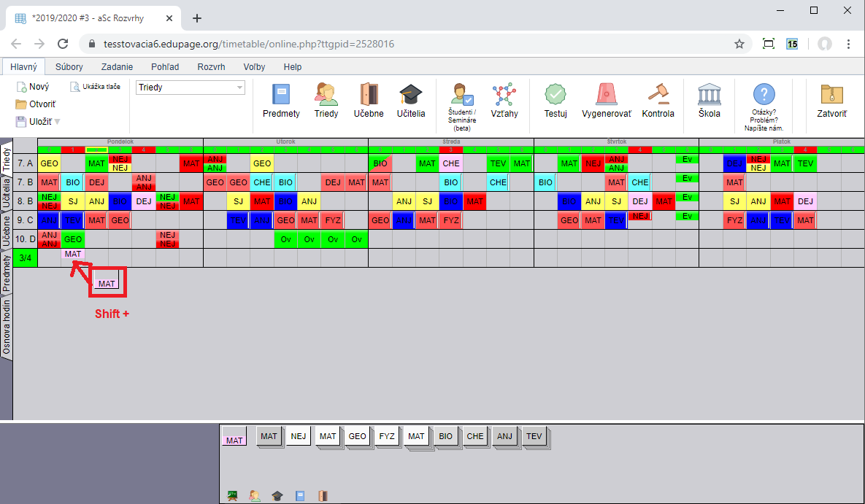
Task: Click the blackboard icon in bottom panel
Action: coord(233,496)
